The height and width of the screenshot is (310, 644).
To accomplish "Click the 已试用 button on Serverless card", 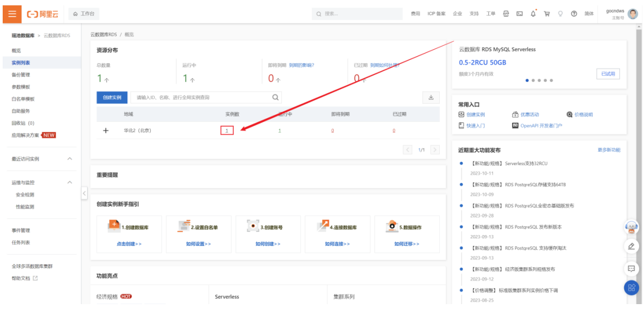I will (608, 74).
